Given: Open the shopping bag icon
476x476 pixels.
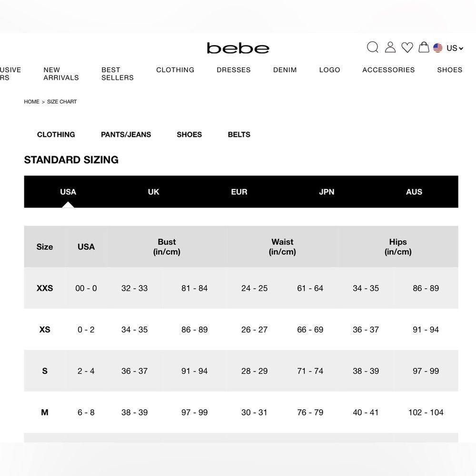Looking at the screenshot, I should coord(424,47).
